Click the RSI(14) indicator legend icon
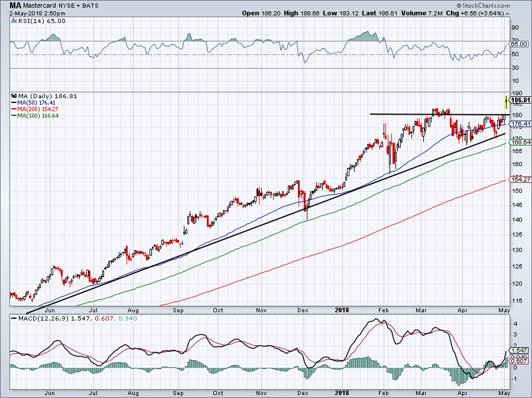Screen dimensions: 532x398 click(14, 21)
